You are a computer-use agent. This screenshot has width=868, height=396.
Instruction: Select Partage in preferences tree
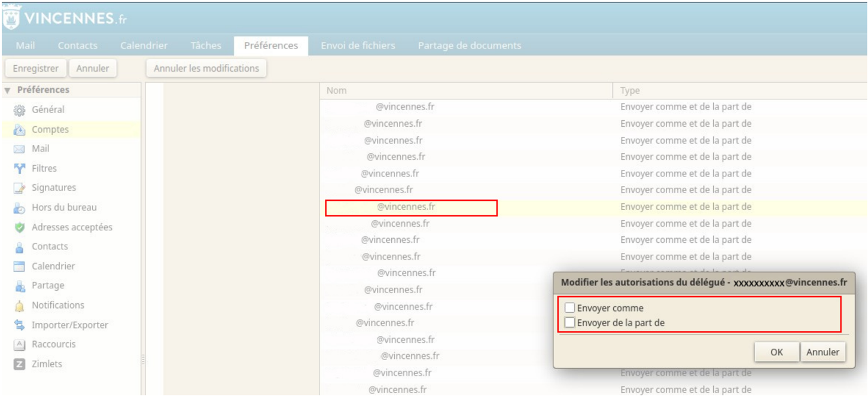(x=48, y=286)
